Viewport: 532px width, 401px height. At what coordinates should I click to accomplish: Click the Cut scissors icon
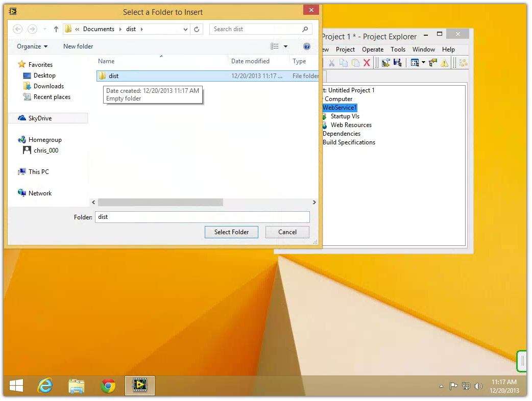tap(331, 63)
